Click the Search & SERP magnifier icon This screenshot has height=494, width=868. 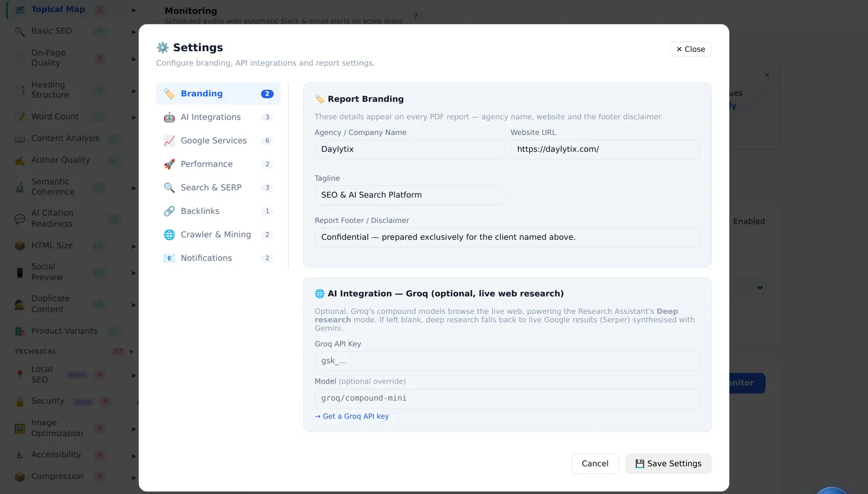169,187
